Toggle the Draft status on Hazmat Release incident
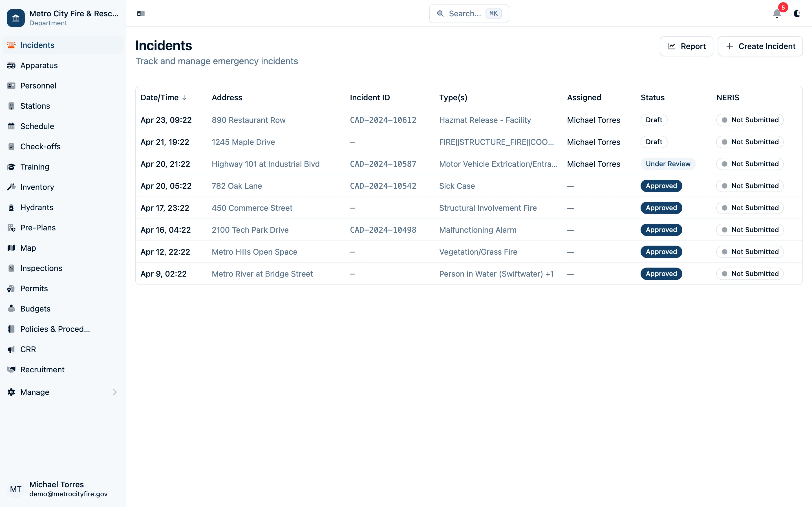 654,120
